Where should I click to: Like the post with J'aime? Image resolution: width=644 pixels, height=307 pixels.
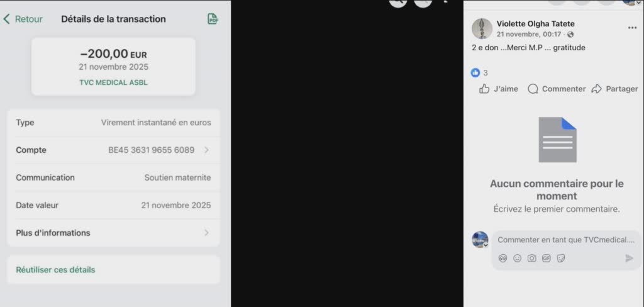pos(499,89)
